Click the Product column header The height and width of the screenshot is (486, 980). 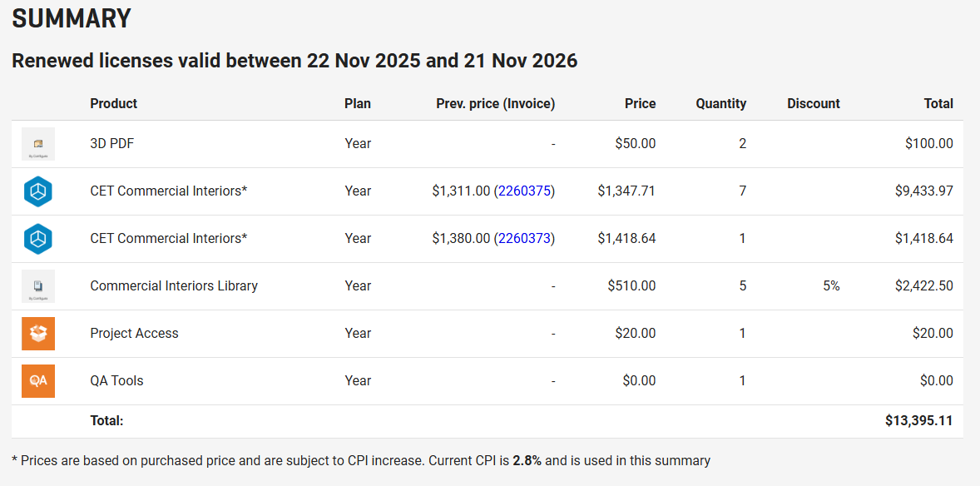click(x=114, y=104)
